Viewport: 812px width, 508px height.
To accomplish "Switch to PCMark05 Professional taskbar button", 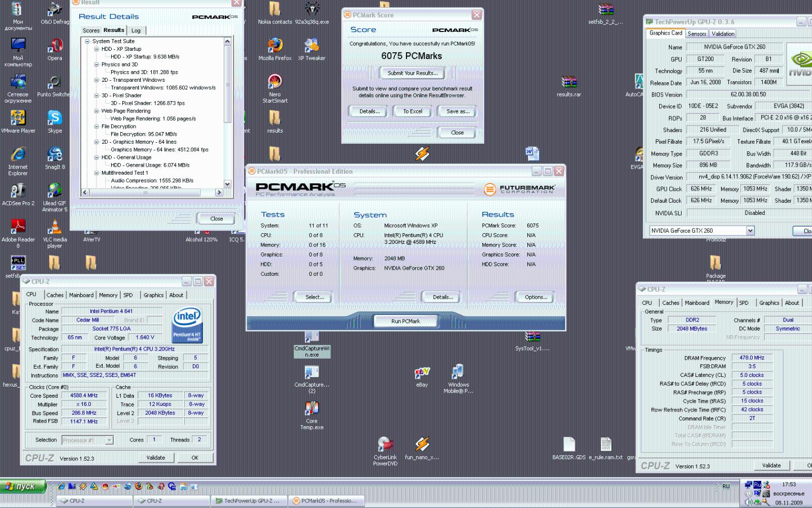I will click(x=327, y=501).
